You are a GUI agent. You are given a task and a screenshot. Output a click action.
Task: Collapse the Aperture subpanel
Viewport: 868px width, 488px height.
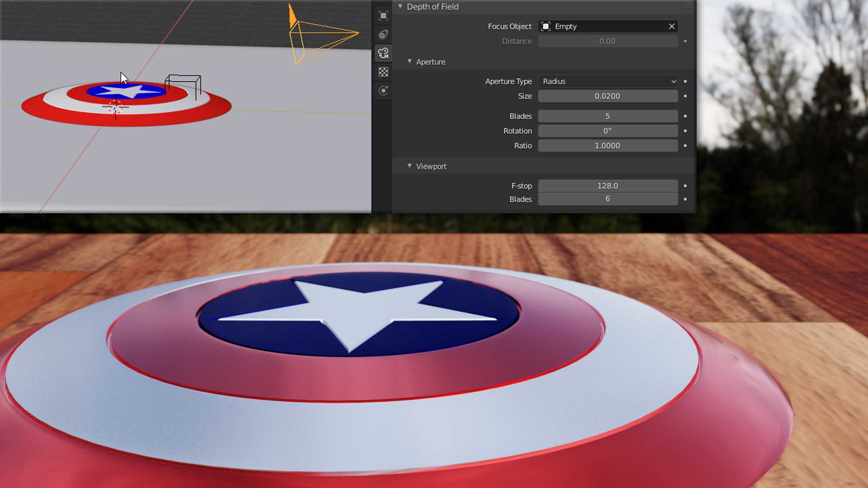pos(410,61)
